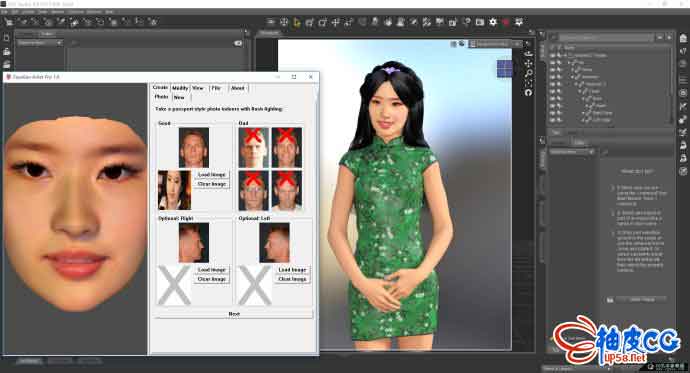Viewport: 690px width, 373px height.
Task: Click the viewport reset circular arrow icon
Action: pos(529,92)
